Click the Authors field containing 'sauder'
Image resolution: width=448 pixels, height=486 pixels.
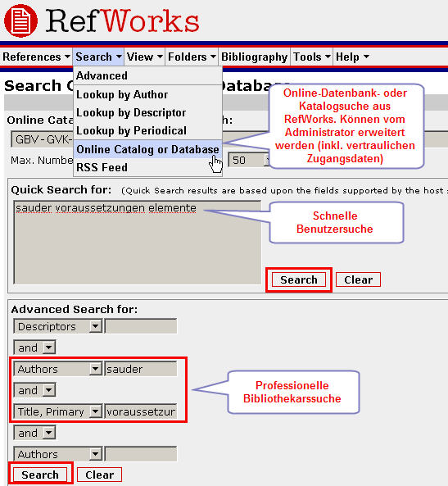141,369
